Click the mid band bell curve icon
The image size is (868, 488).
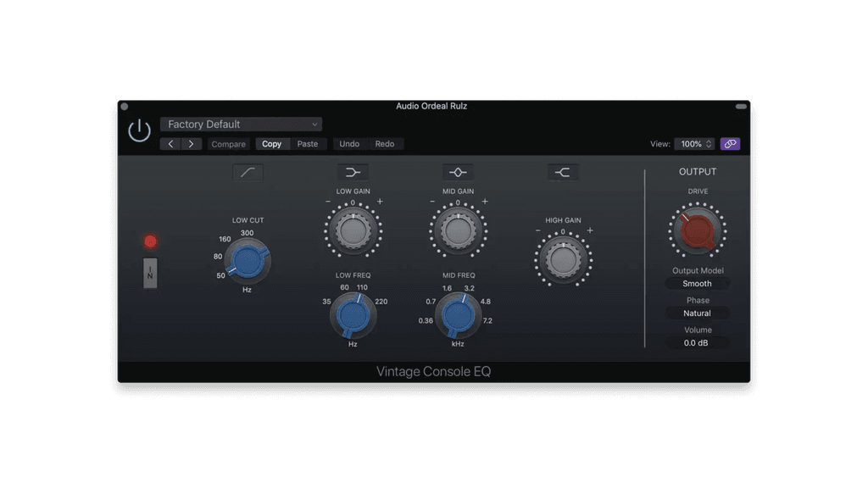click(x=459, y=171)
